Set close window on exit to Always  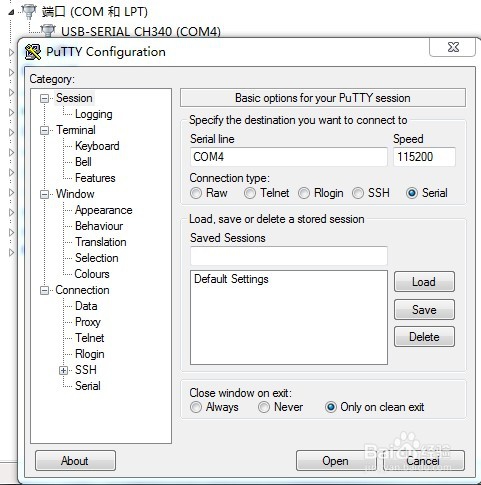coord(196,407)
